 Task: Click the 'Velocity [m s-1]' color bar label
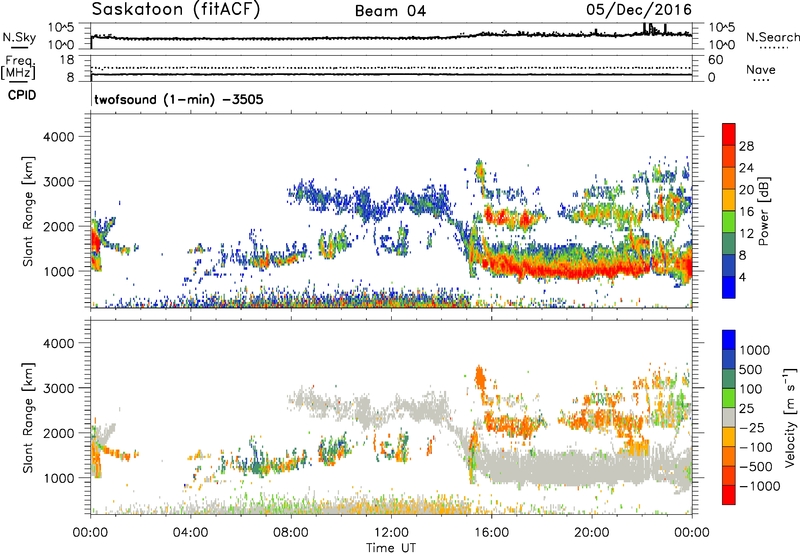pyautogui.click(x=790, y=417)
